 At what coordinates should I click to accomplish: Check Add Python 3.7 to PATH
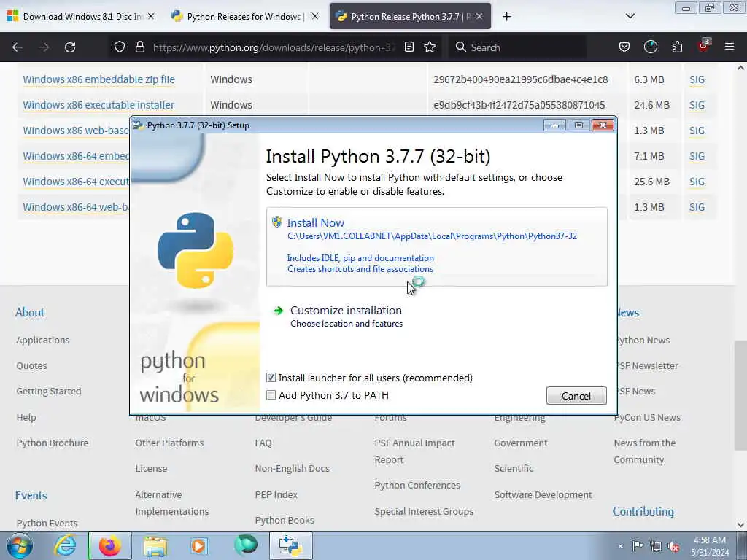[271, 395]
